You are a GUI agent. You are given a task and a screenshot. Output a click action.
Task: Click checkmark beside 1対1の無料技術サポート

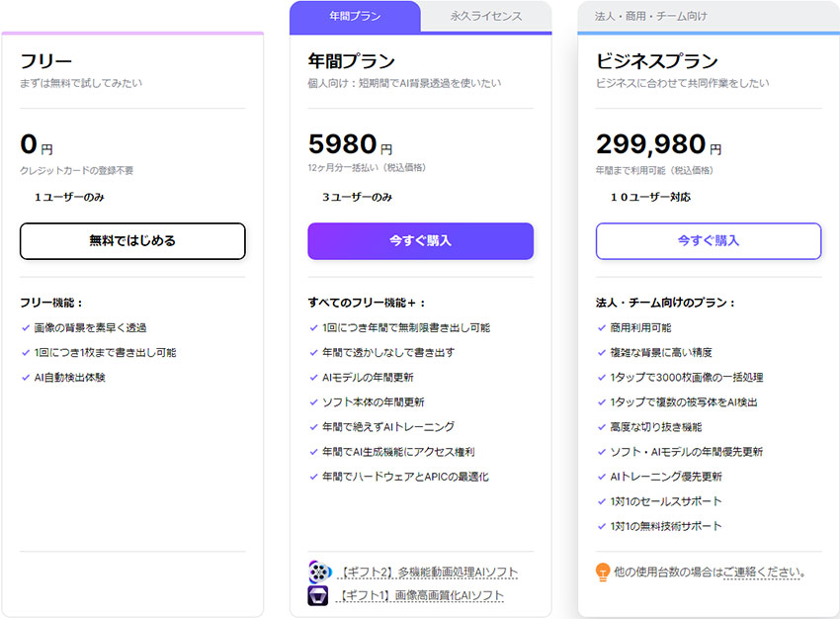click(x=601, y=526)
